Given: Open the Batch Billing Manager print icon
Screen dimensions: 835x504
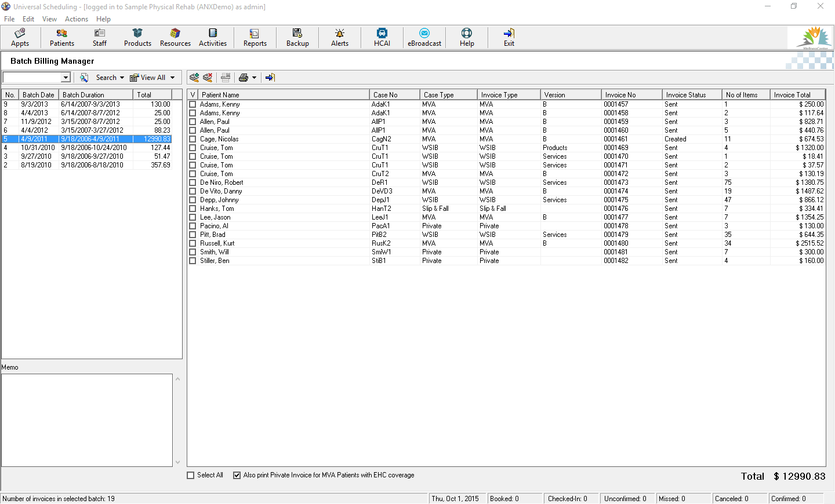Looking at the screenshot, I should click(x=243, y=77).
